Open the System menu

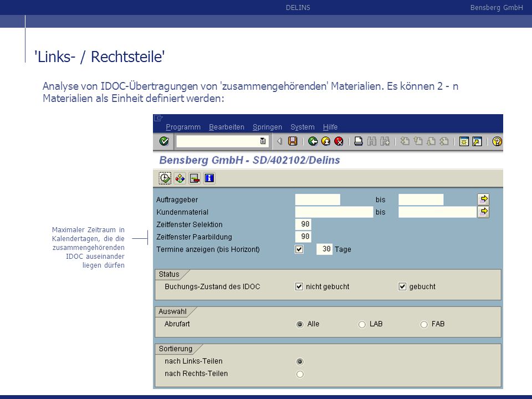[x=303, y=127]
